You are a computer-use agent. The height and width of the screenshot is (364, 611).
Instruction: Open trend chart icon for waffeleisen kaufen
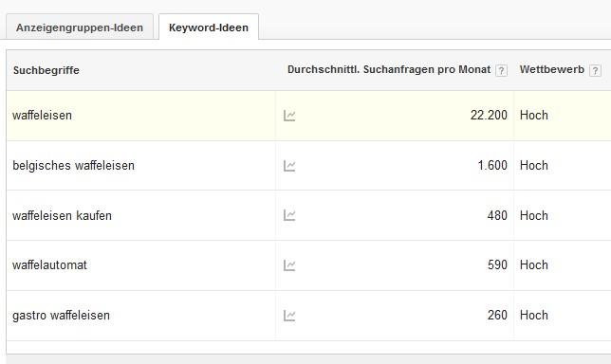pyautogui.click(x=289, y=215)
